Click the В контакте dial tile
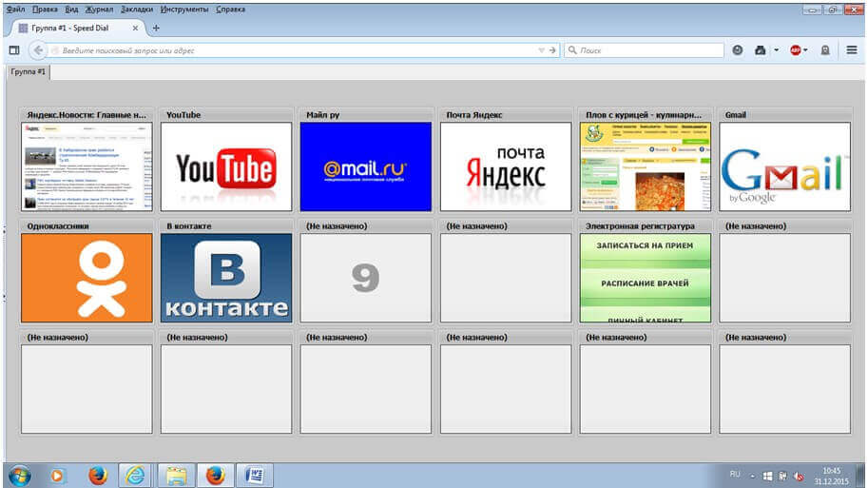This screenshot has height=488, width=868. (x=225, y=278)
